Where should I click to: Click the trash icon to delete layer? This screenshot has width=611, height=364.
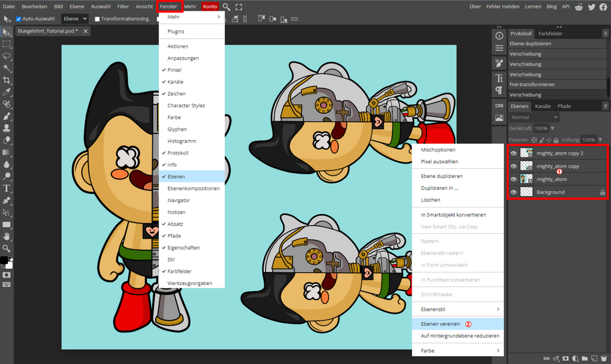[x=604, y=358]
